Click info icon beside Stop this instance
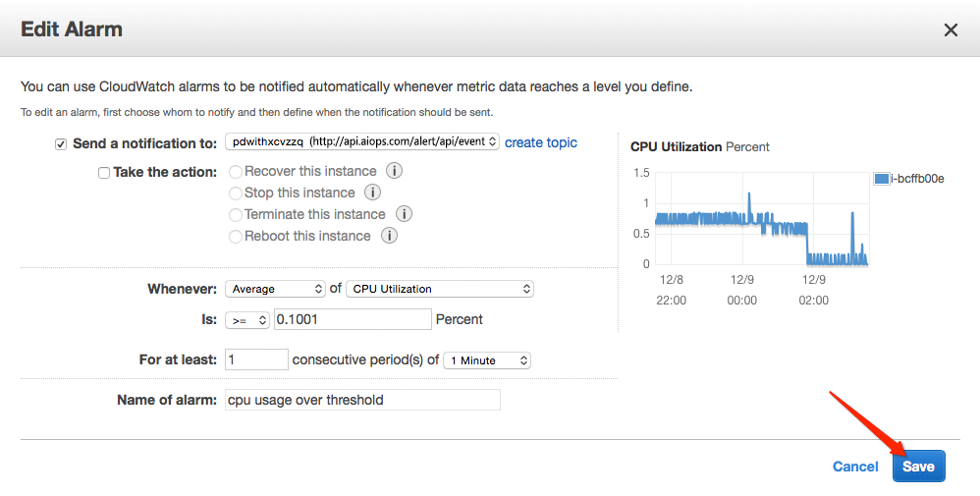The width and height of the screenshot is (980, 496). tap(372, 193)
